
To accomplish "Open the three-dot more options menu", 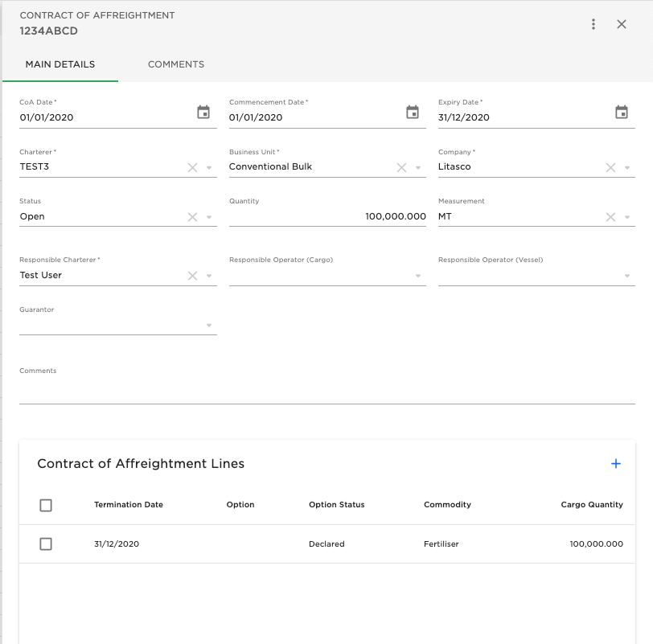I will point(593,24).
